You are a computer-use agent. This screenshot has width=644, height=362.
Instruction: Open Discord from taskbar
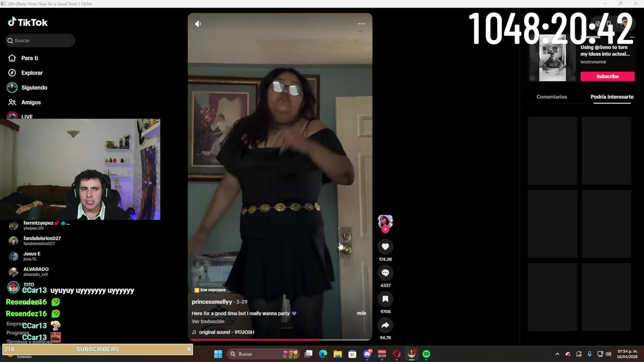[x=367, y=354]
